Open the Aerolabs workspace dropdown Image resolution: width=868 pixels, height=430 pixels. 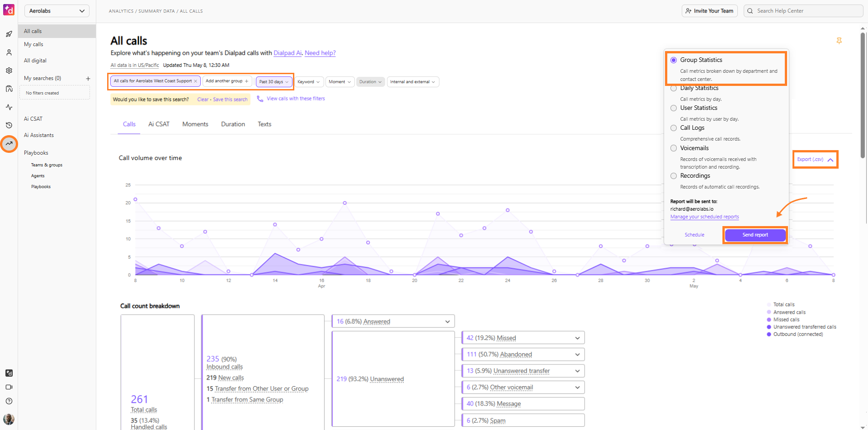click(57, 11)
